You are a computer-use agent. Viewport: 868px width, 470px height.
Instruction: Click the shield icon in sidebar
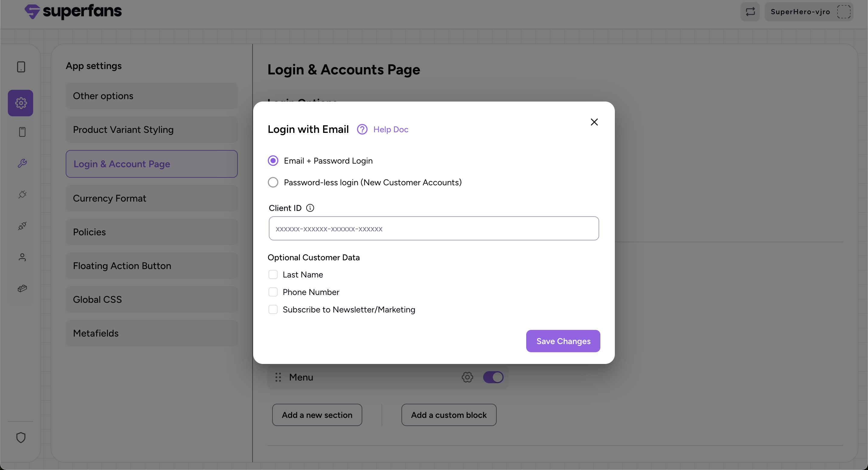[x=21, y=437]
